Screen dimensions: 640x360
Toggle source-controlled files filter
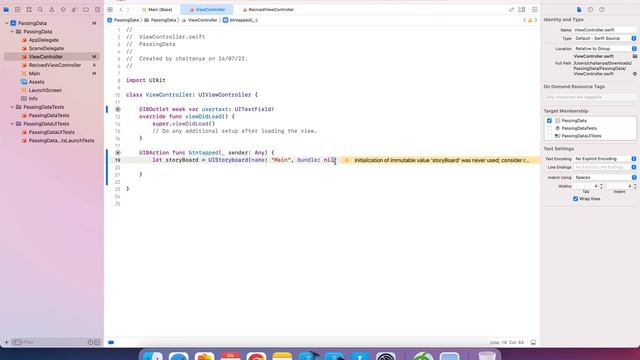click(x=97, y=342)
